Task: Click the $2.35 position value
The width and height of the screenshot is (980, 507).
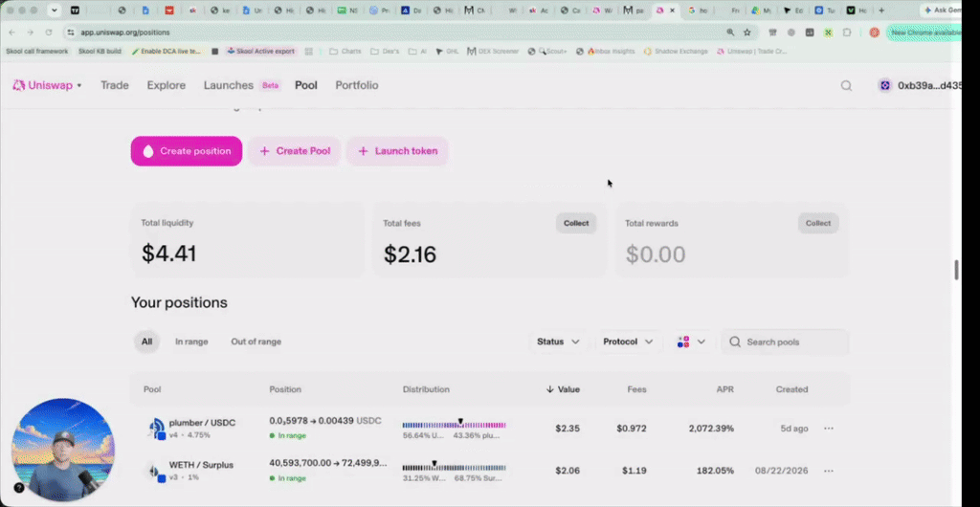Action: (568, 429)
